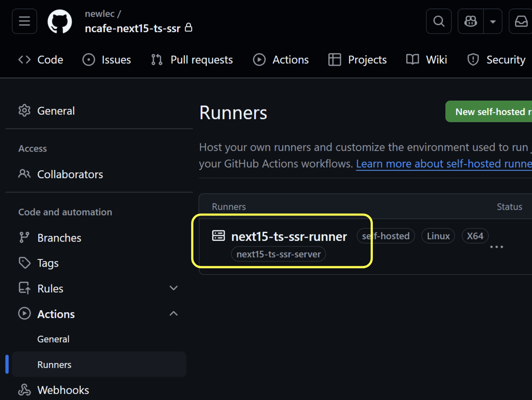Click the newlec owner link
This screenshot has height=400, width=532.
[100, 14]
